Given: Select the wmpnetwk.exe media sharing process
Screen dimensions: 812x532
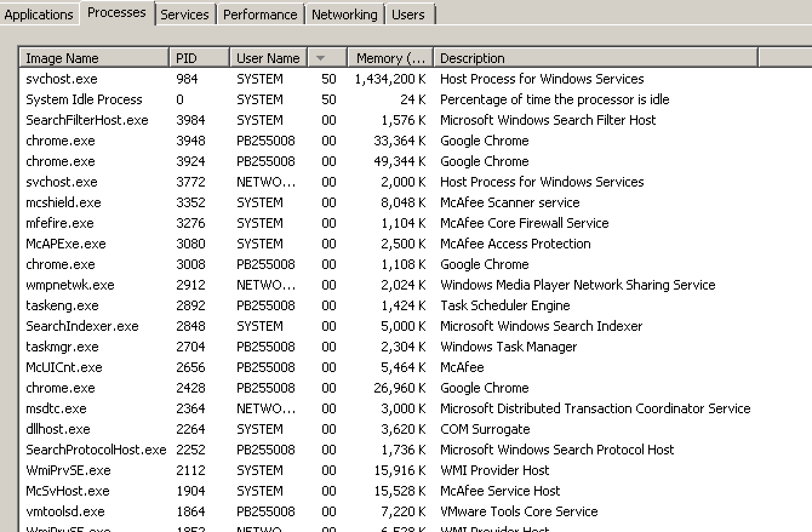Looking at the screenshot, I should pyautogui.click(x=182, y=285).
